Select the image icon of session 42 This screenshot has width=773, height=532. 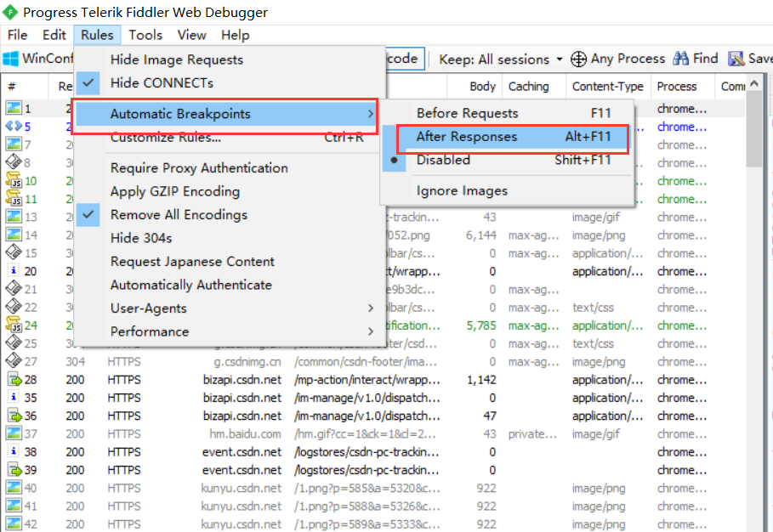point(14,524)
